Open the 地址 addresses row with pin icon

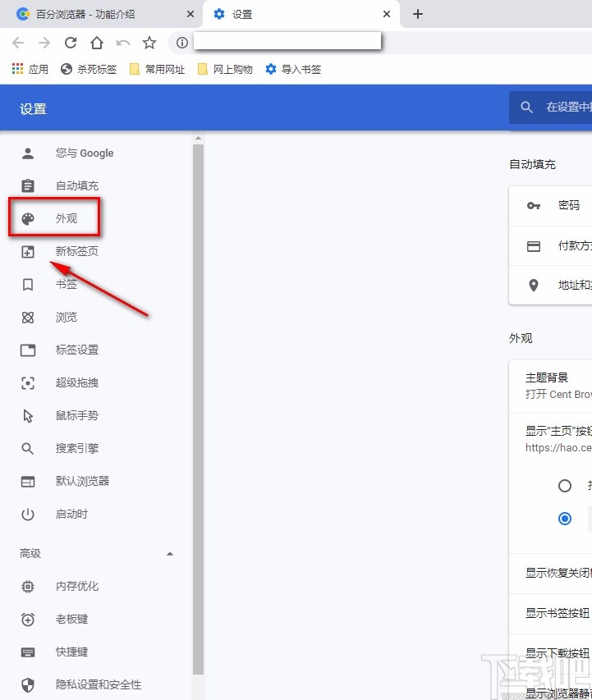coord(550,286)
